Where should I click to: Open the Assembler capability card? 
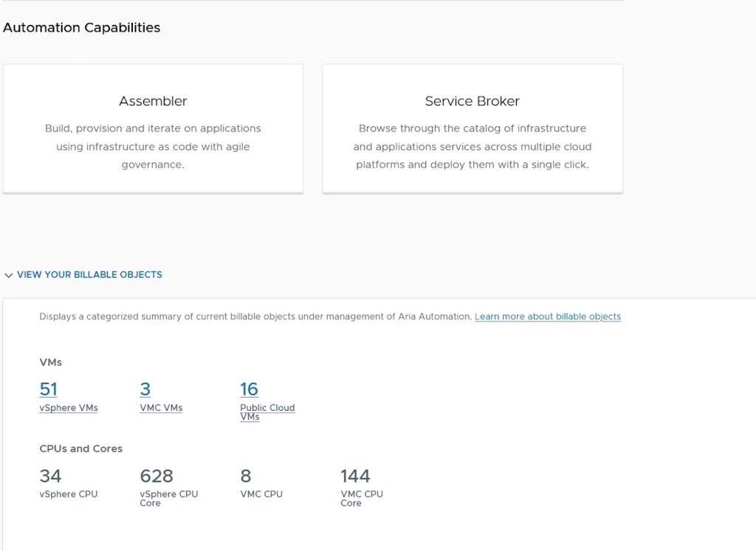pyautogui.click(x=153, y=101)
